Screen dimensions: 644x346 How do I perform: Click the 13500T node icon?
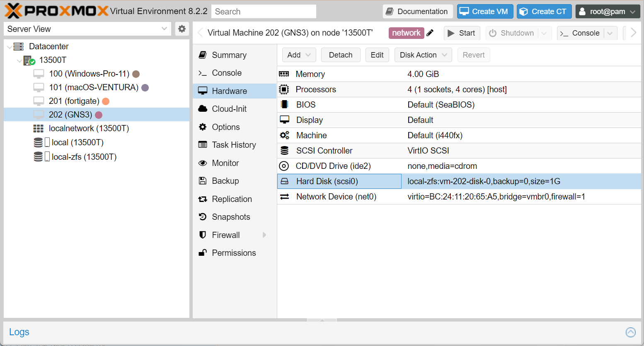coord(29,60)
